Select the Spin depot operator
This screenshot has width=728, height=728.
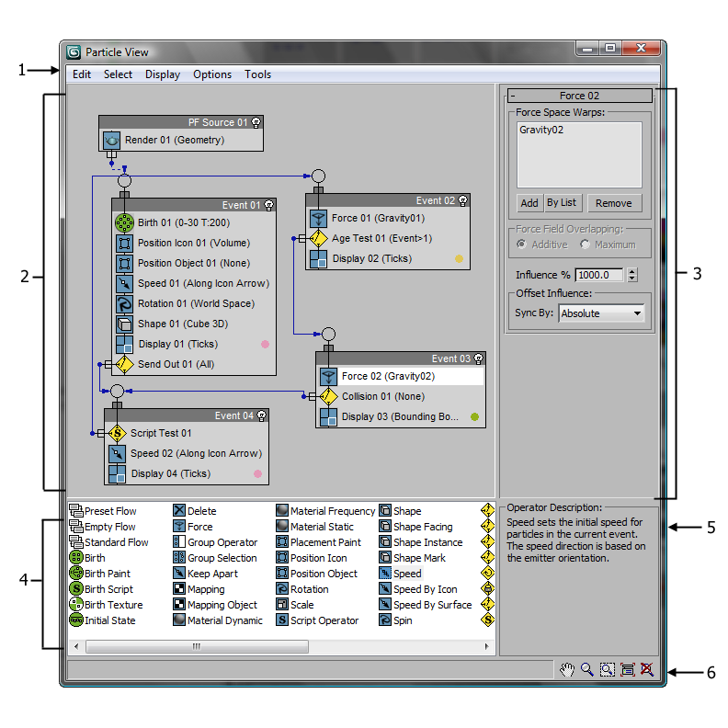coord(395,620)
